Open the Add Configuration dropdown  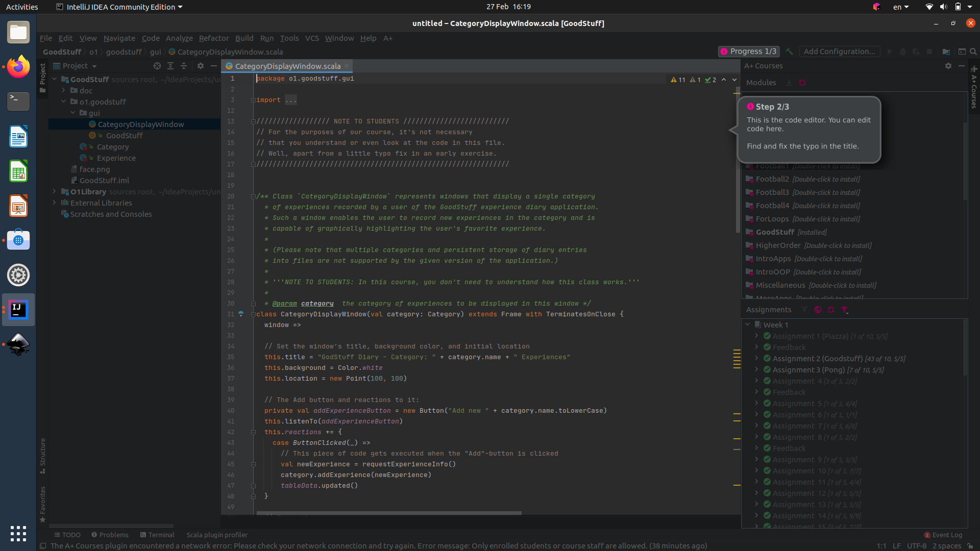click(x=839, y=52)
